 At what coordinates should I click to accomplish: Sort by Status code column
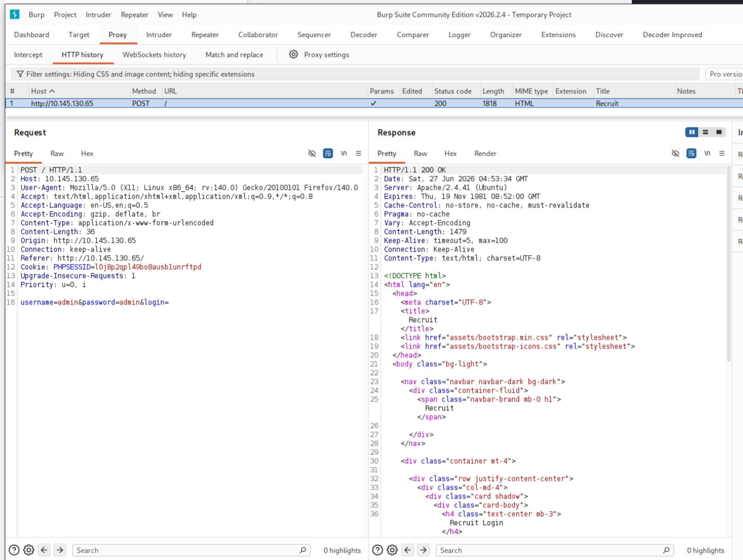[453, 91]
